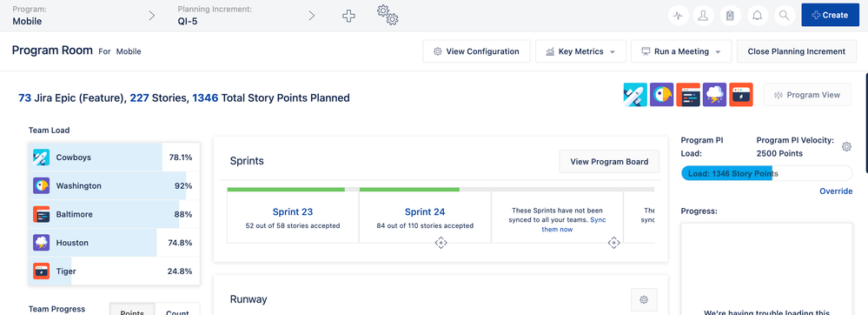868x315 pixels.
Task: Open the search magnifier icon
Action: [x=784, y=16]
